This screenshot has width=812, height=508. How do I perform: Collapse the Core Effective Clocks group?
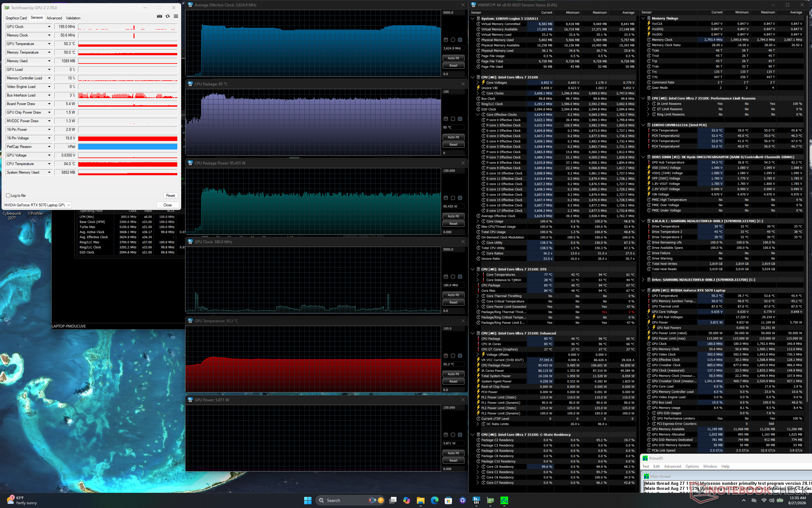click(x=478, y=115)
